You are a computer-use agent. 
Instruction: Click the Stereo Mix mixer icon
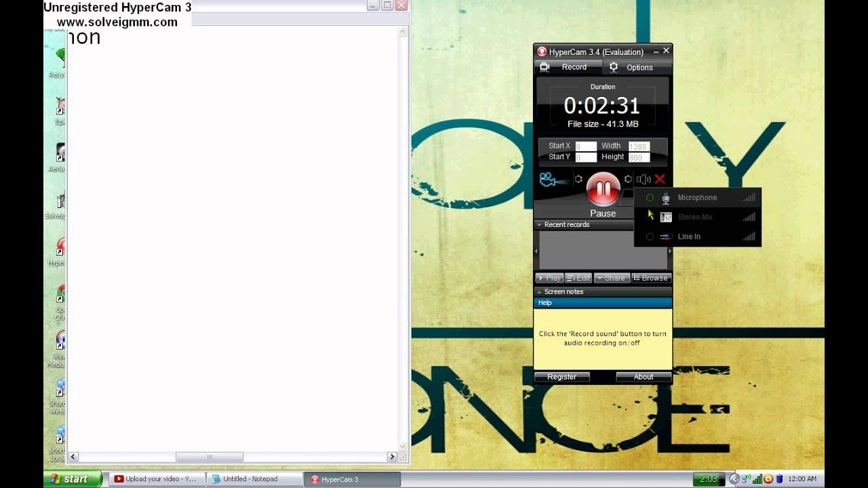pyautogui.click(x=666, y=217)
